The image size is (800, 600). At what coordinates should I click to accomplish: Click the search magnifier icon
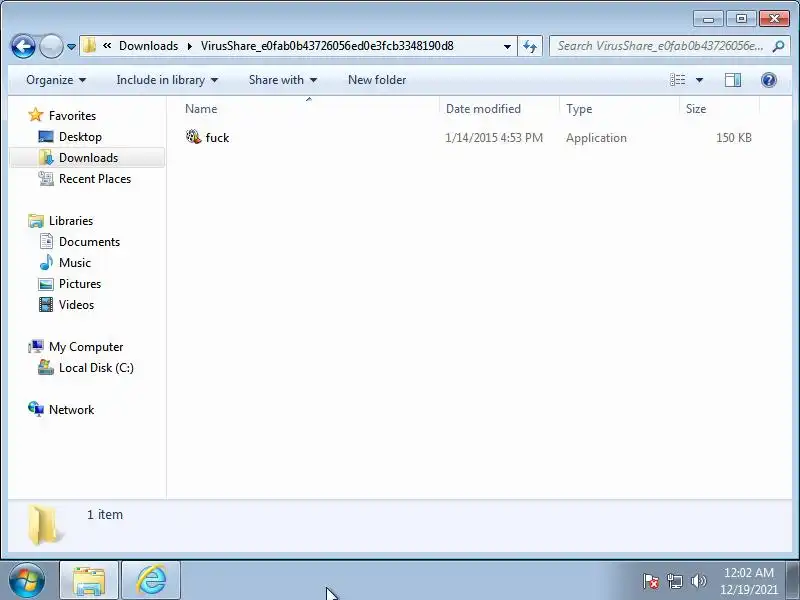[778, 46]
